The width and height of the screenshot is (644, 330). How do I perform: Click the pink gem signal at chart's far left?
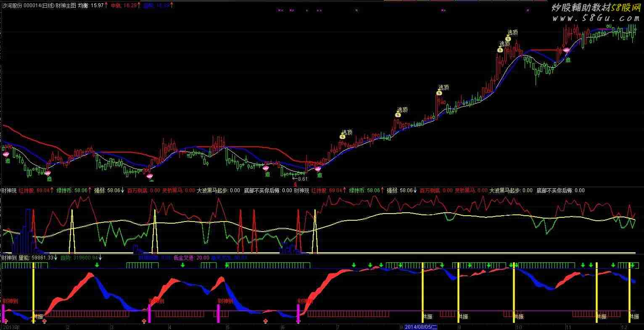(x=6, y=154)
